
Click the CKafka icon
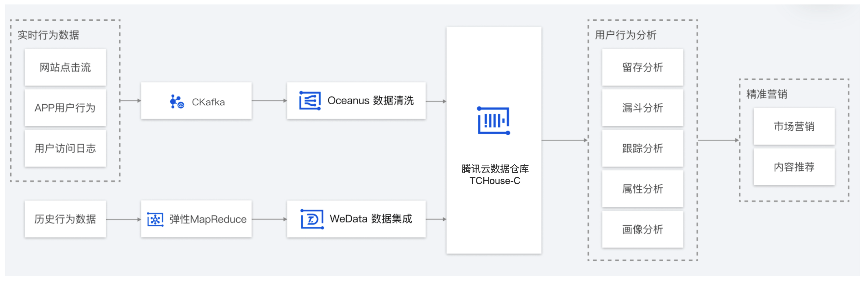click(177, 101)
